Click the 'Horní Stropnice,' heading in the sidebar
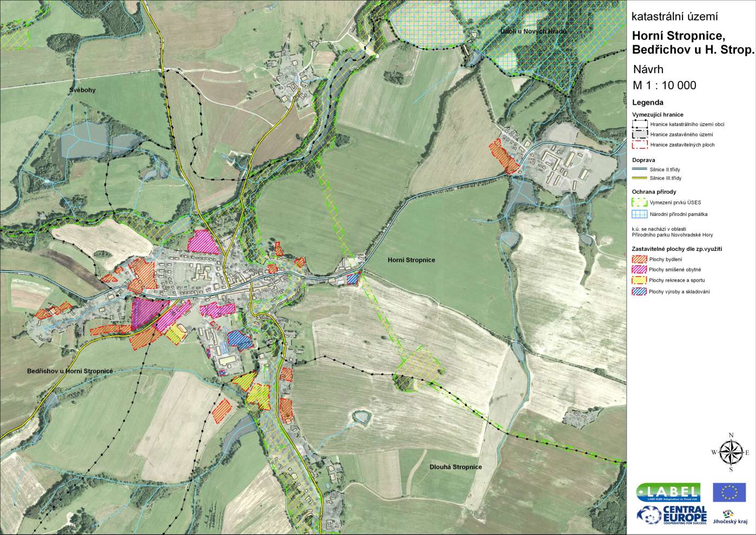The height and width of the screenshot is (535, 756). [x=679, y=36]
